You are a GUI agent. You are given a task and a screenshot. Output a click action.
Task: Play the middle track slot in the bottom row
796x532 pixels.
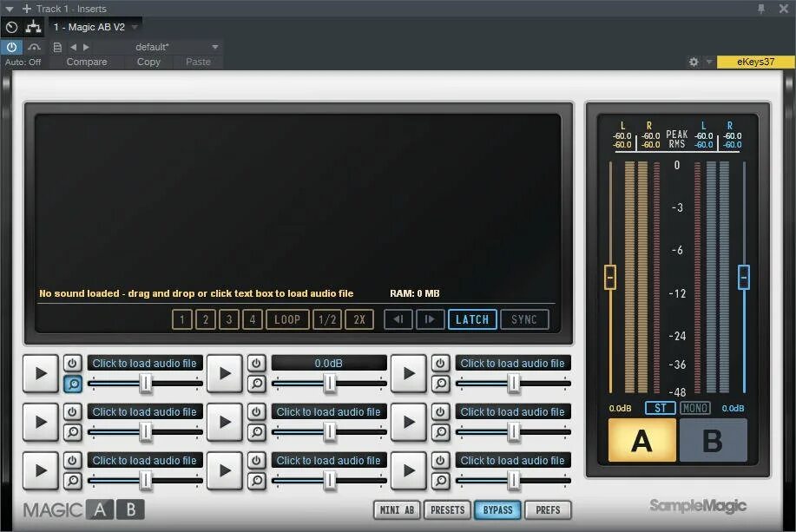(x=224, y=470)
